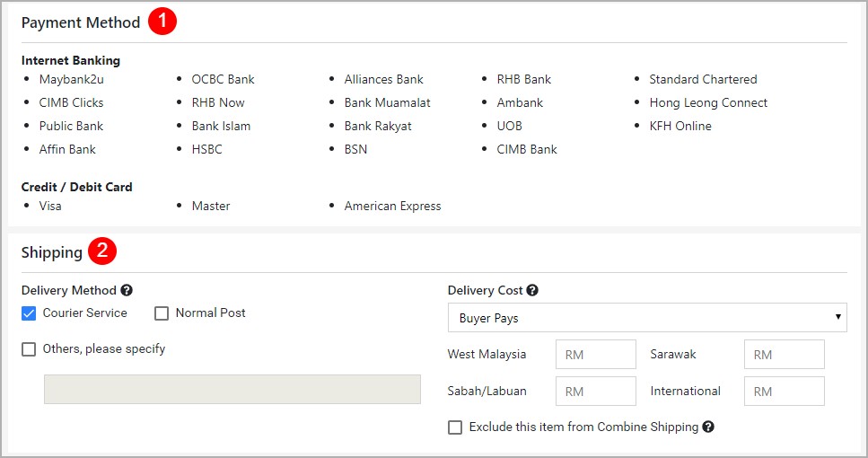The image size is (868, 458).
Task: Select the HSBC entry
Action: (207, 149)
